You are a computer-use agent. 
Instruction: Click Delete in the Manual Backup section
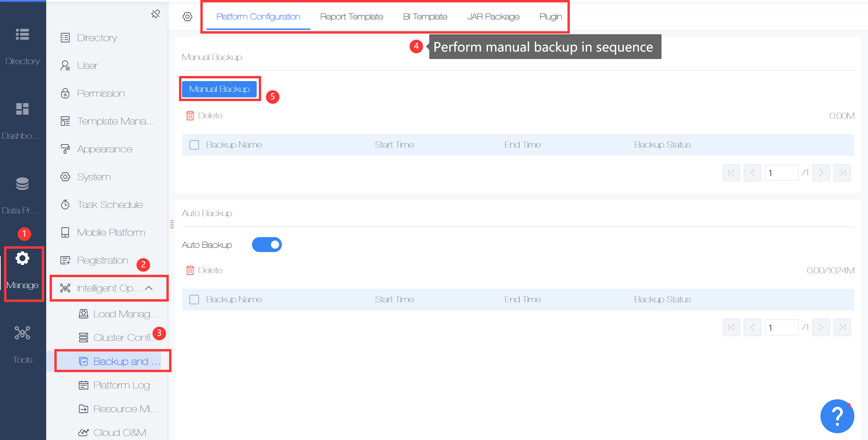210,116
